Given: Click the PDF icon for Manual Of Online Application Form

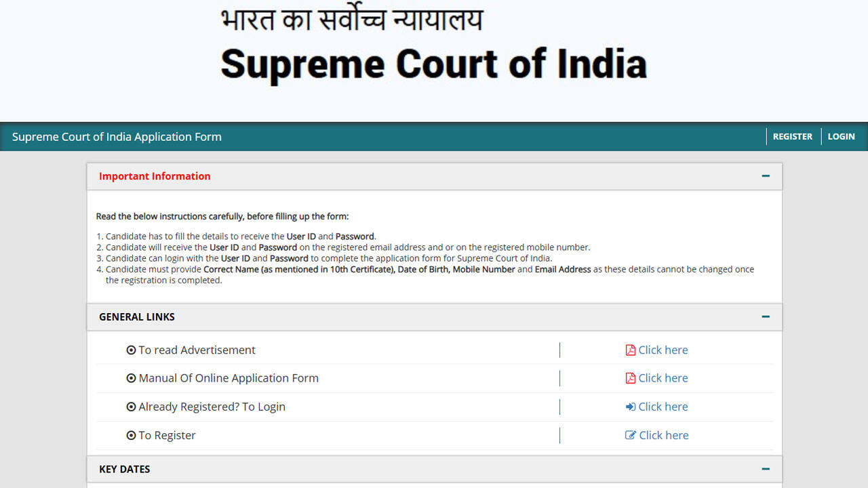Looking at the screenshot, I should click(x=631, y=378).
